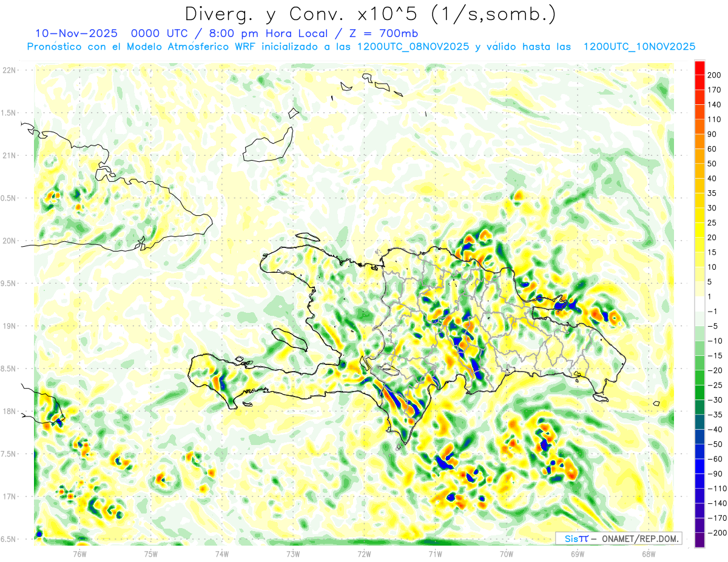Click the "-5" color bar label
Screen dimensions: 728x562
click(x=713, y=326)
